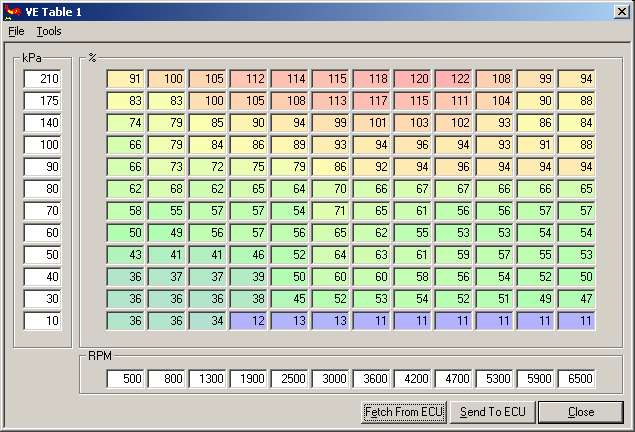The image size is (635, 432).
Task: Click the Close button at bottom right
Action: pos(580,412)
